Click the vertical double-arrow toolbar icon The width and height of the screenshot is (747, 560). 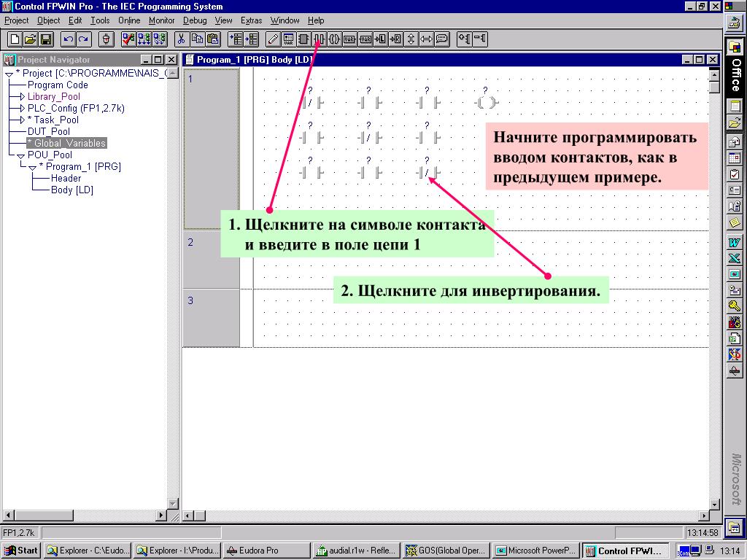point(411,39)
